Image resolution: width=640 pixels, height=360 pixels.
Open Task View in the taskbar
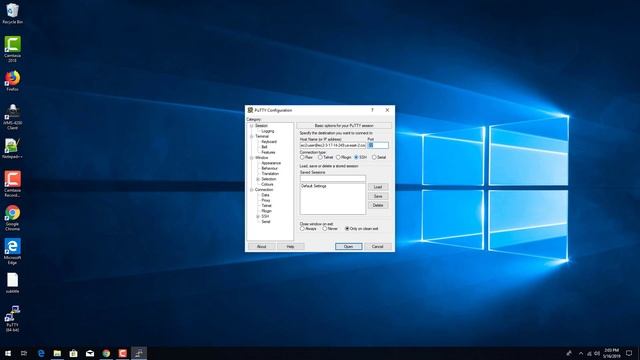click(x=24, y=353)
